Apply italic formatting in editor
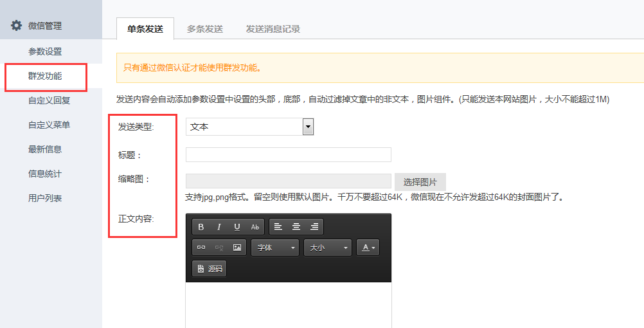 coord(219,227)
